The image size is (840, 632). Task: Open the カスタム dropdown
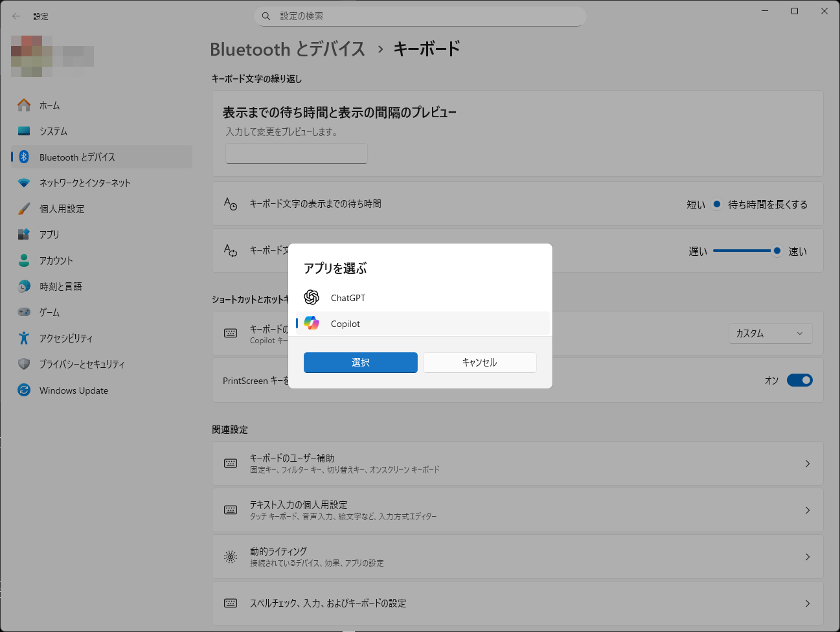(x=770, y=333)
